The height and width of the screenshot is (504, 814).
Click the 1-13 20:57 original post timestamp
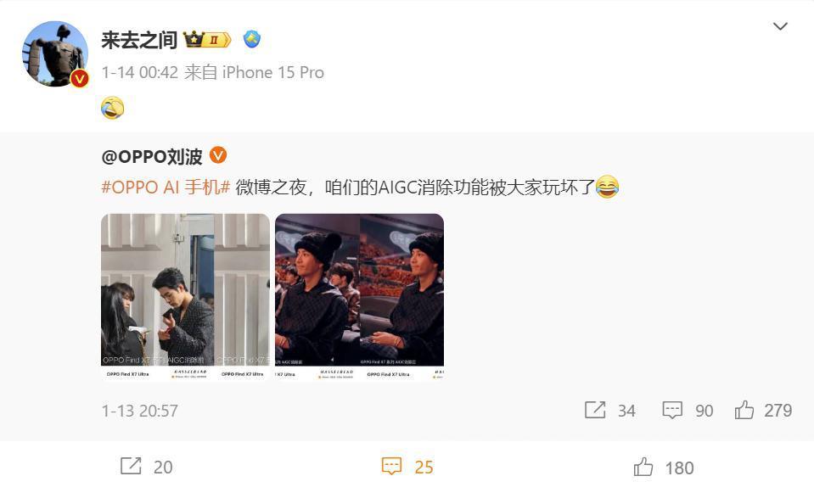click(x=140, y=411)
